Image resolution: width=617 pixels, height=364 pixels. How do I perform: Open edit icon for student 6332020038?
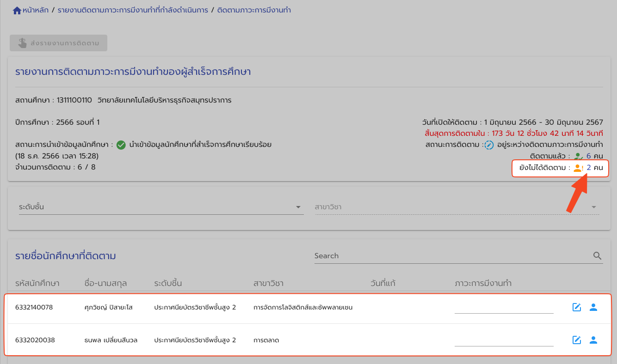[x=577, y=340]
